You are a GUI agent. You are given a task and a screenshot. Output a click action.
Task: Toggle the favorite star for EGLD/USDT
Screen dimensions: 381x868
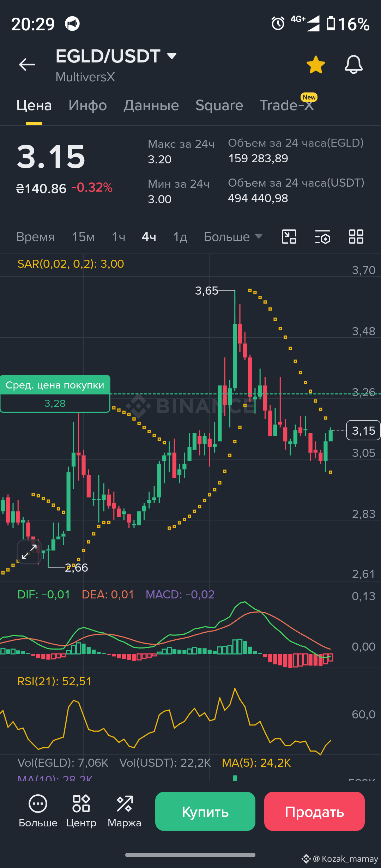pos(316,65)
